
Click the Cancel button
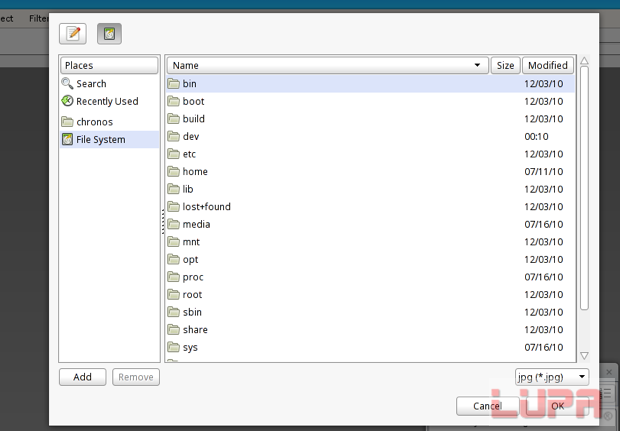pyautogui.click(x=487, y=406)
